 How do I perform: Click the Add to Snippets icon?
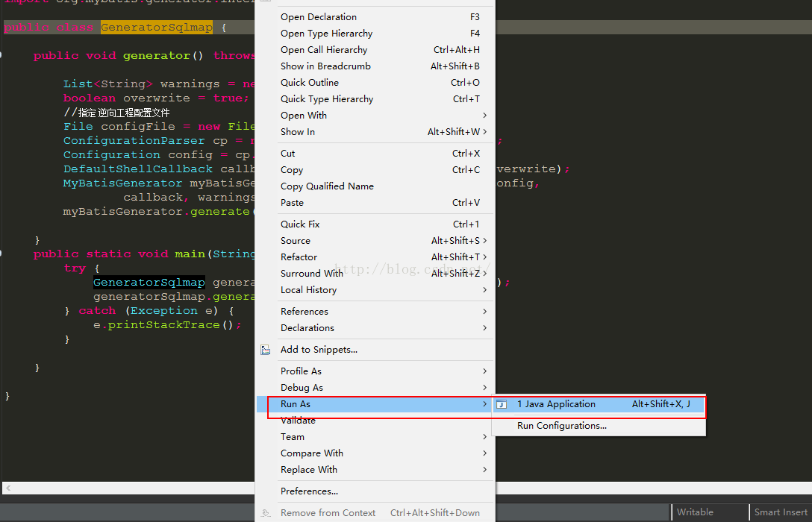(x=265, y=350)
